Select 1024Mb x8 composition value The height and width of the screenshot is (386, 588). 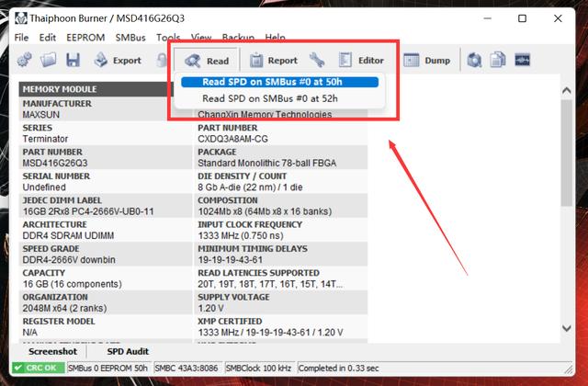265,211
